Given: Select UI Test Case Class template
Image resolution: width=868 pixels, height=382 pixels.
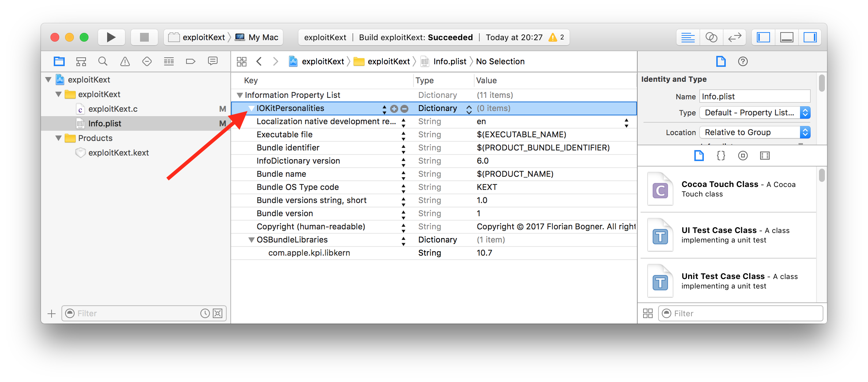Looking at the screenshot, I should pyautogui.click(x=728, y=235).
